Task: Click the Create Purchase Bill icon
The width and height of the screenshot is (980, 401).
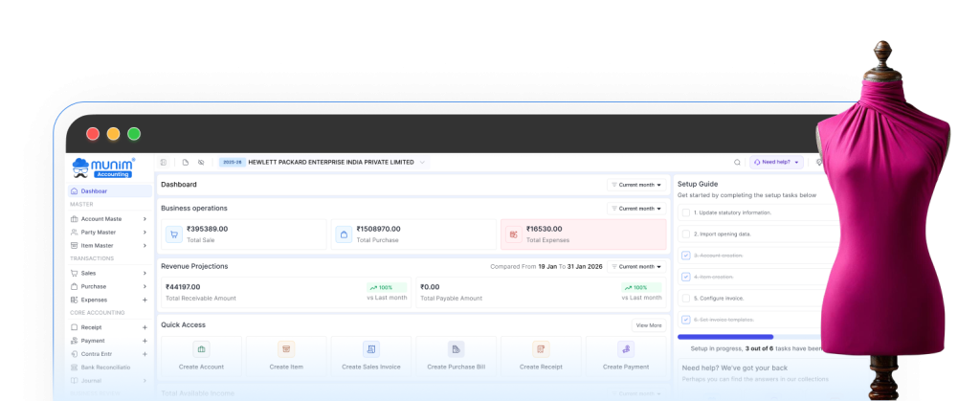Action: click(457, 349)
